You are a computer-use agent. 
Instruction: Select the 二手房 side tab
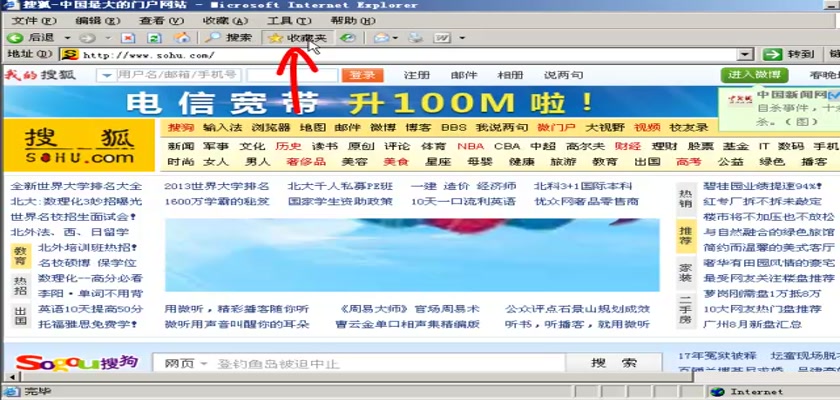pos(686,311)
